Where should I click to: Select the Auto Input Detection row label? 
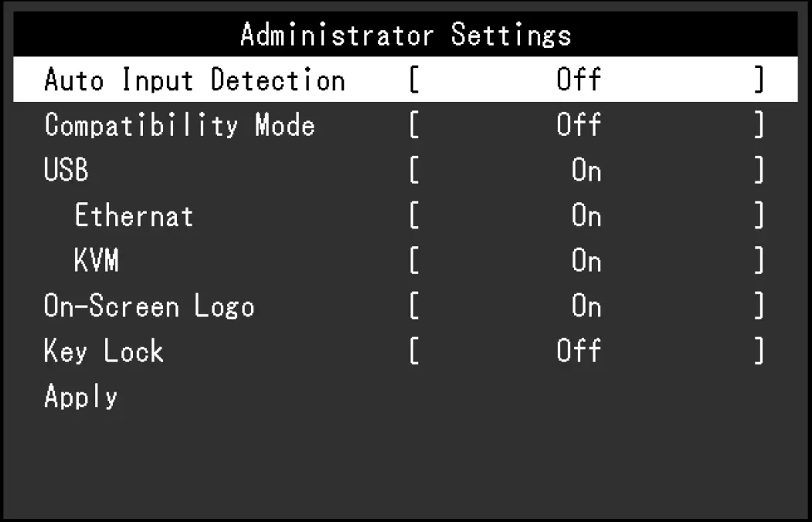tap(194, 80)
